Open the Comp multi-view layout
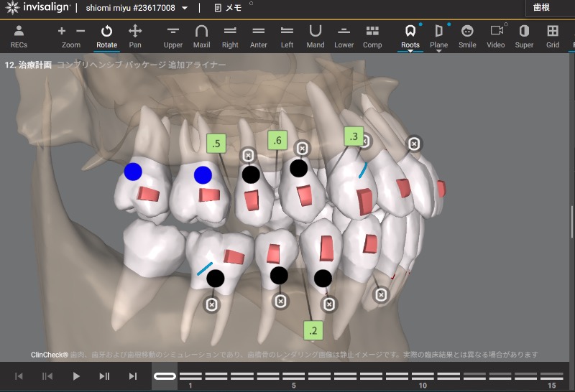Image resolution: width=575 pixels, height=392 pixels. click(372, 36)
